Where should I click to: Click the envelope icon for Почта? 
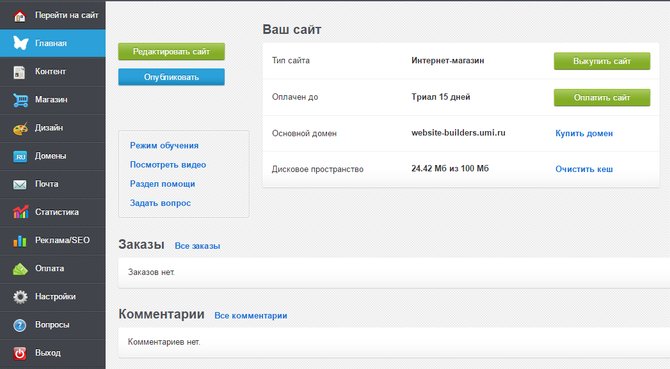(x=20, y=184)
